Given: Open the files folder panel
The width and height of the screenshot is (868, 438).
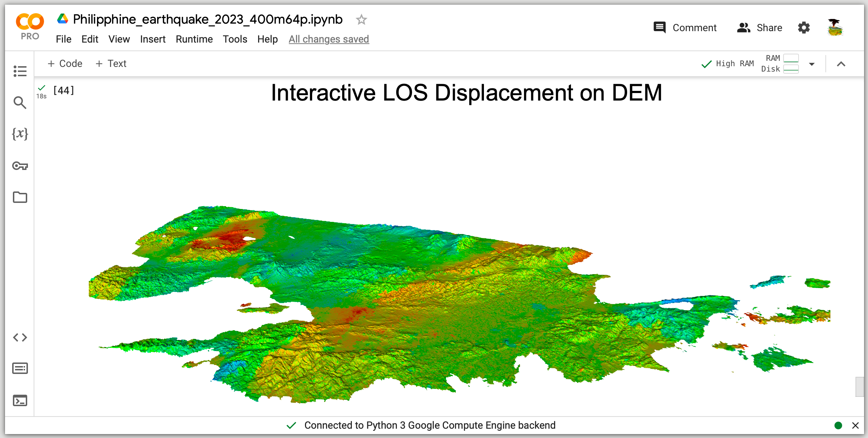Looking at the screenshot, I should 20,197.
